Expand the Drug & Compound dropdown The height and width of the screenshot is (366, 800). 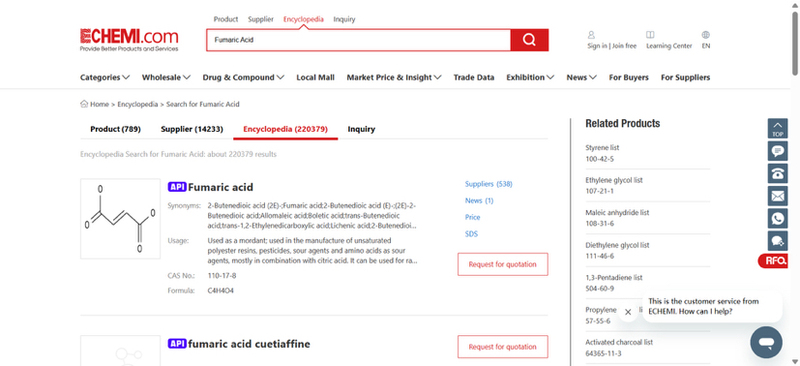(x=243, y=78)
